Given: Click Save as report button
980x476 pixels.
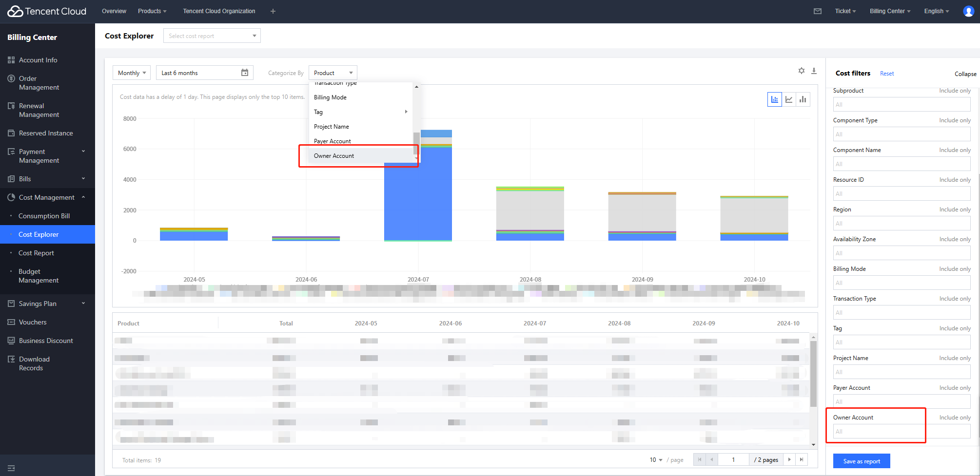Looking at the screenshot, I should coord(862,461).
